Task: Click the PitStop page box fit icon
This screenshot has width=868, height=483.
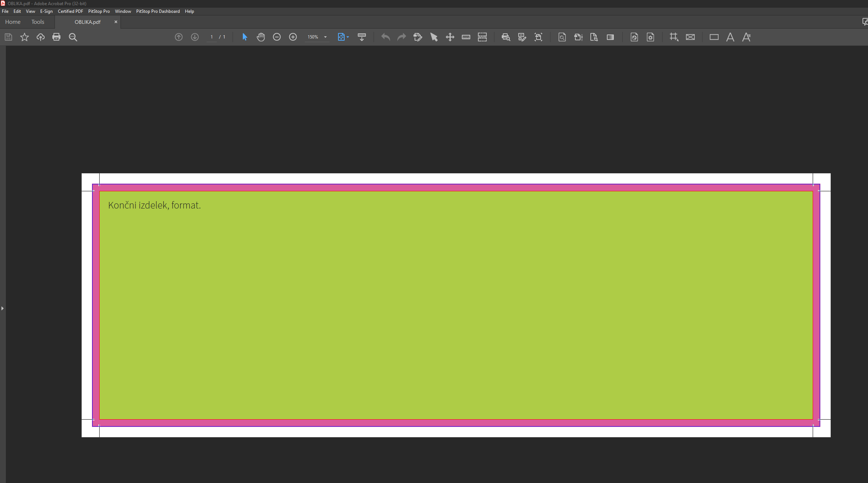Action: tap(538, 37)
